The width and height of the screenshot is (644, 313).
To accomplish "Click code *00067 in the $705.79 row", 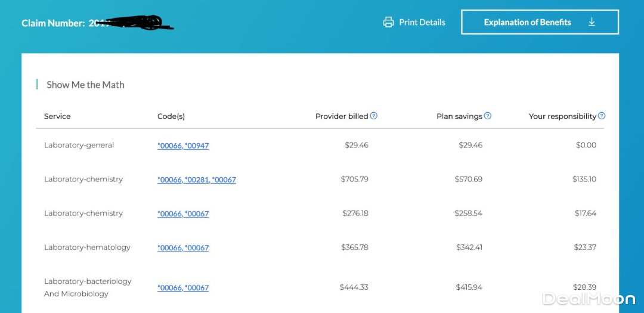I will [x=224, y=179].
